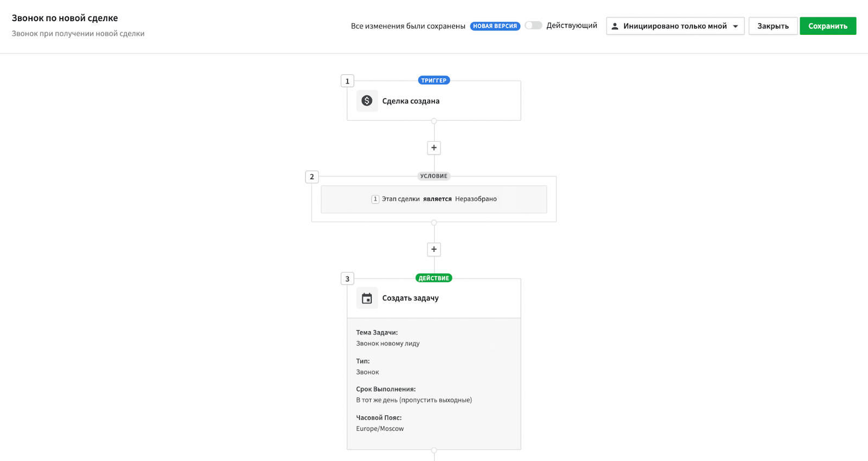The height and width of the screenshot is (461, 868).
Task: Click step number 1 badge
Action: tap(347, 81)
